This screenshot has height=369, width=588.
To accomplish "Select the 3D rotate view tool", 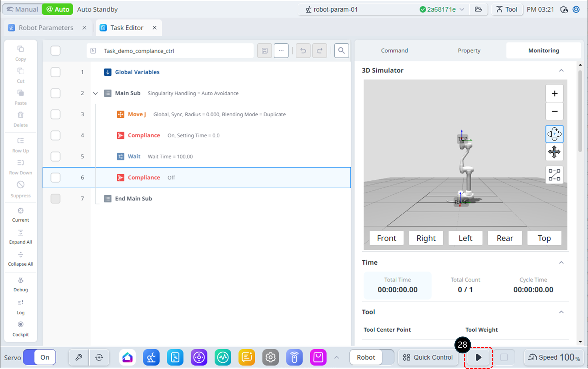I will (554, 134).
